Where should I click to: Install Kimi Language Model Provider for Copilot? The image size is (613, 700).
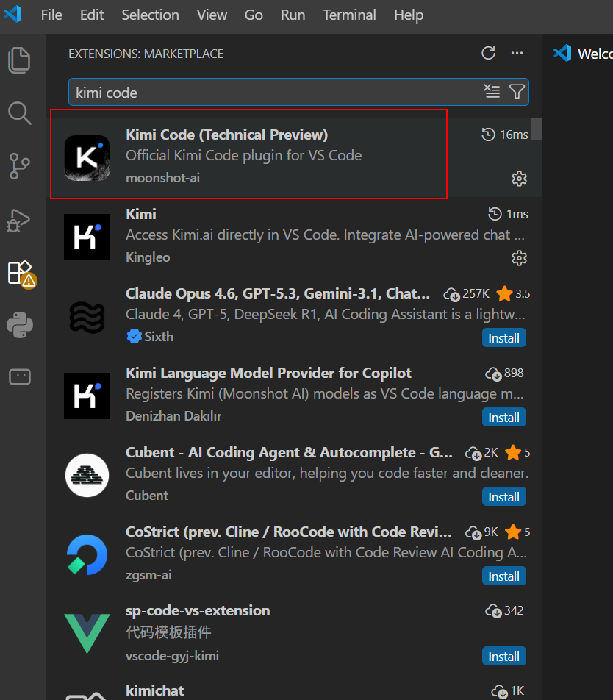pos(503,418)
